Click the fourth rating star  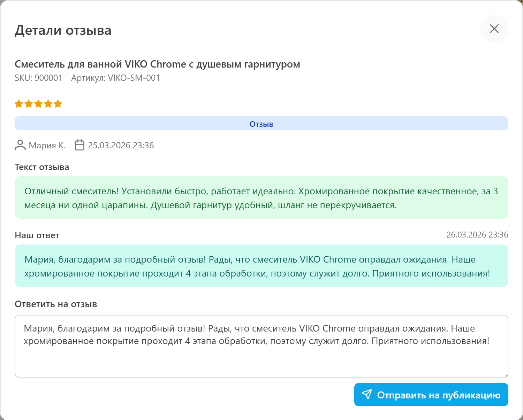[x=48, y=103]
